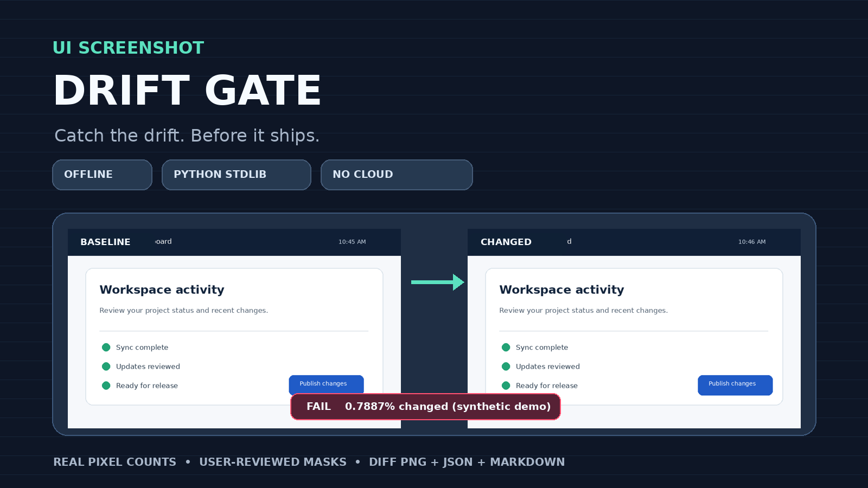Click the Review your project status text in CHANGED
The width and height of the screenshot is (868, 488).
(x=584, y=311)
